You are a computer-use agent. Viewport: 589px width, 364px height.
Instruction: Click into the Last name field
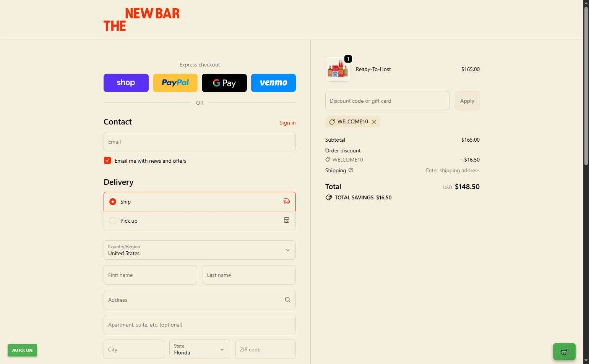[x=249, y=275]
